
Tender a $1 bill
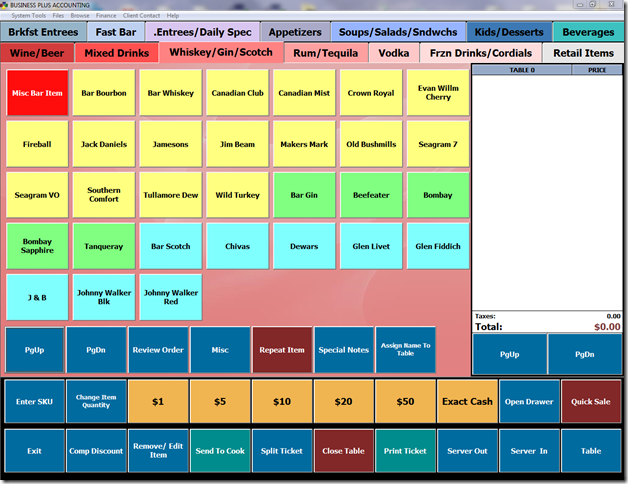click(158, 401)
